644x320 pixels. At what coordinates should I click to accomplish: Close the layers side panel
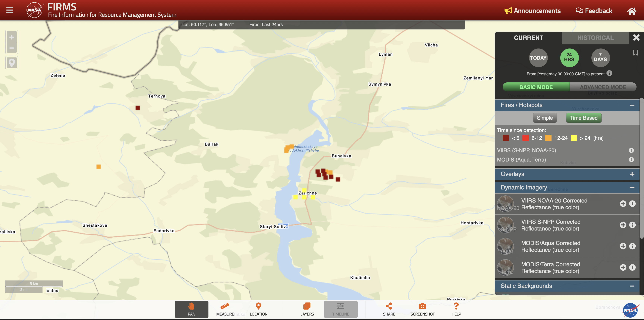tap(636, 37)
